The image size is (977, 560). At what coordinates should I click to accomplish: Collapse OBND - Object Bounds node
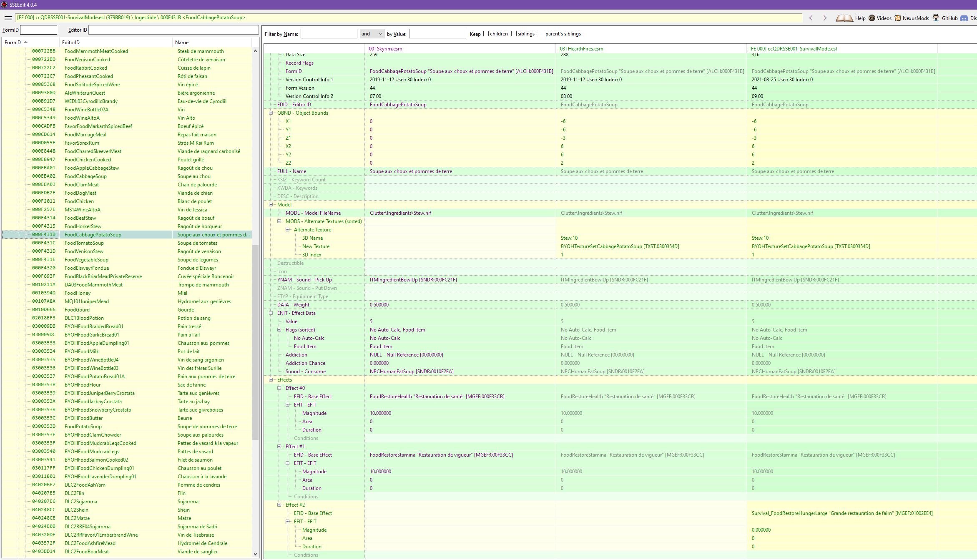pos(271,113)
